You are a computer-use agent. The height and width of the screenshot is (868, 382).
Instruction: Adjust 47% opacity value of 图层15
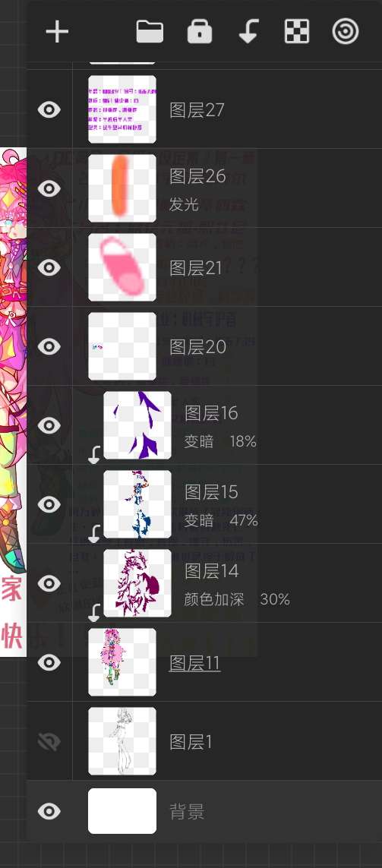tap(244, 520)
